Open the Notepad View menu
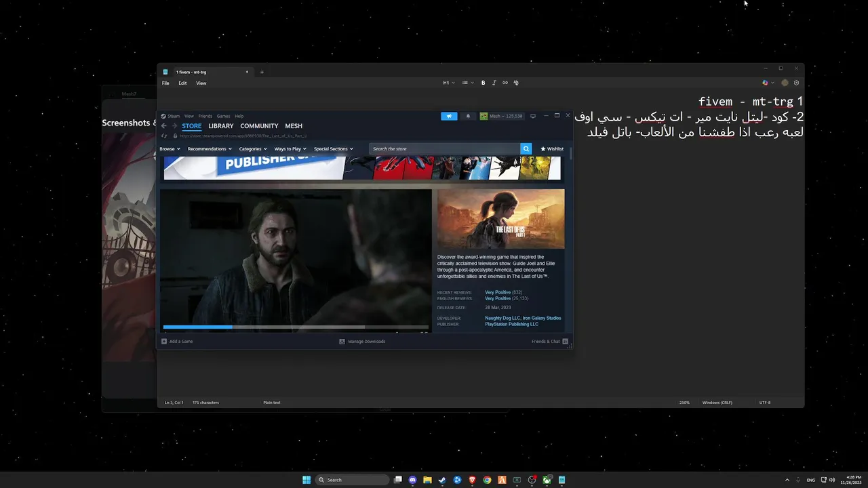Viewport: 868px width, 488px height. tap(201, 83)
